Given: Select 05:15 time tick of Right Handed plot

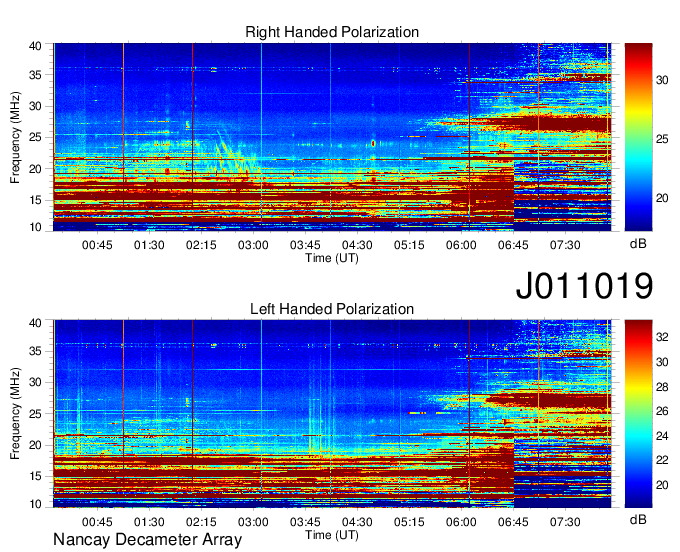Looking at the screenshot, I should click(409, 245).
